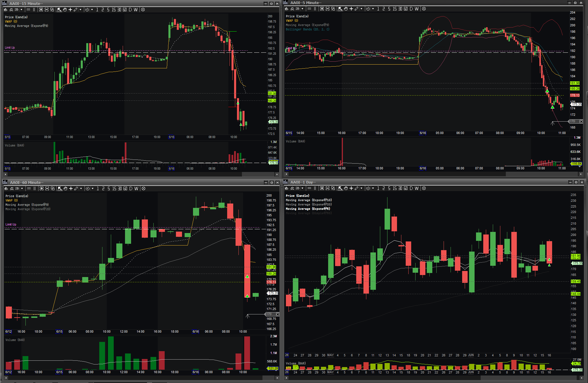Open the studies dropdown arrow in 60 Minute chart

pos(22,188)
